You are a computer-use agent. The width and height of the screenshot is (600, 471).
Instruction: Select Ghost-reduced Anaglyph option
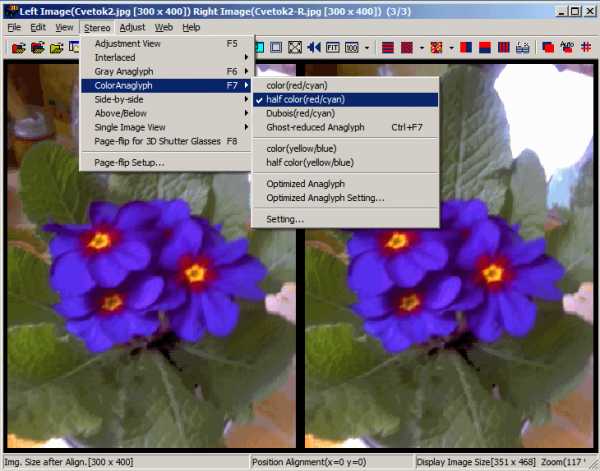[x=345, y=127]
